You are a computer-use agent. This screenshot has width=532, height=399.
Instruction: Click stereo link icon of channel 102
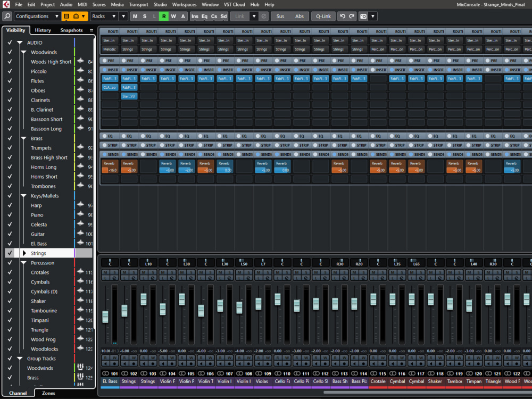124,373
